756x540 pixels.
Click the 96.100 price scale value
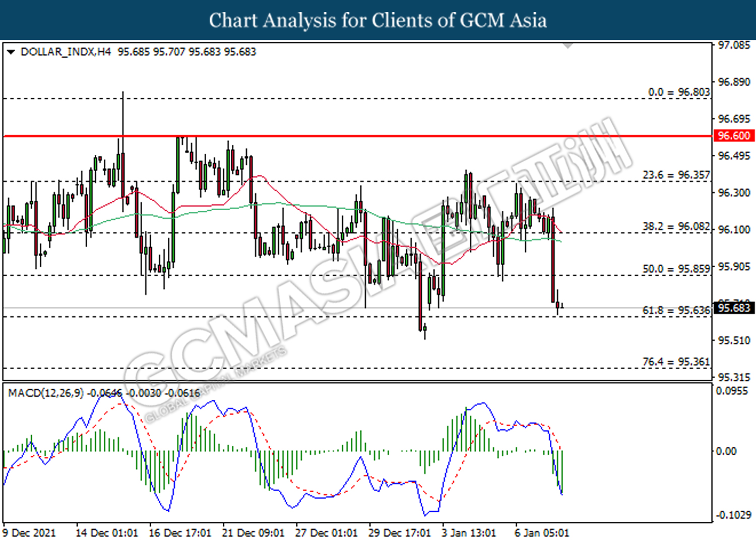[x=734, y=229]
